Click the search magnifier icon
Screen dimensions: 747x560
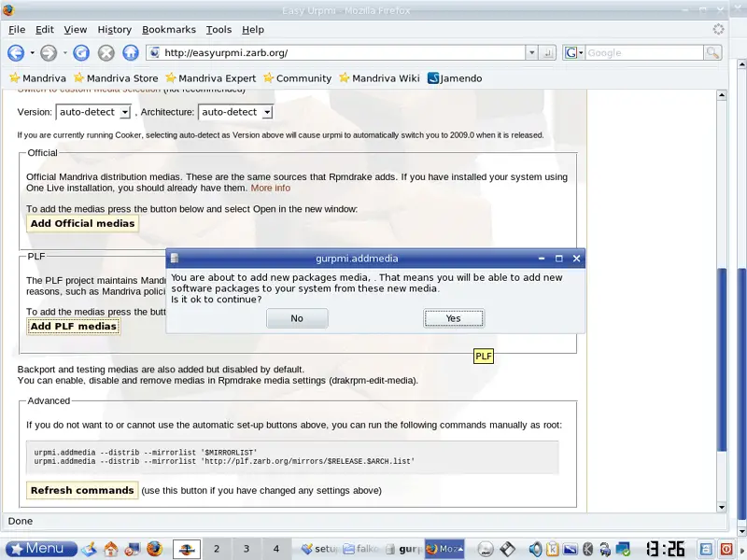[712, 53]
